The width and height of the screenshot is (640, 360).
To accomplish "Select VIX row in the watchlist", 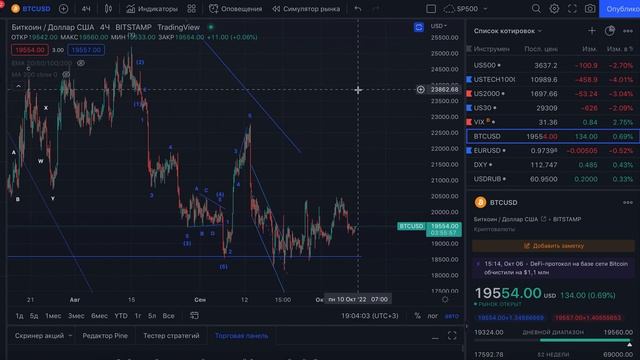I will tap(553, 122).
